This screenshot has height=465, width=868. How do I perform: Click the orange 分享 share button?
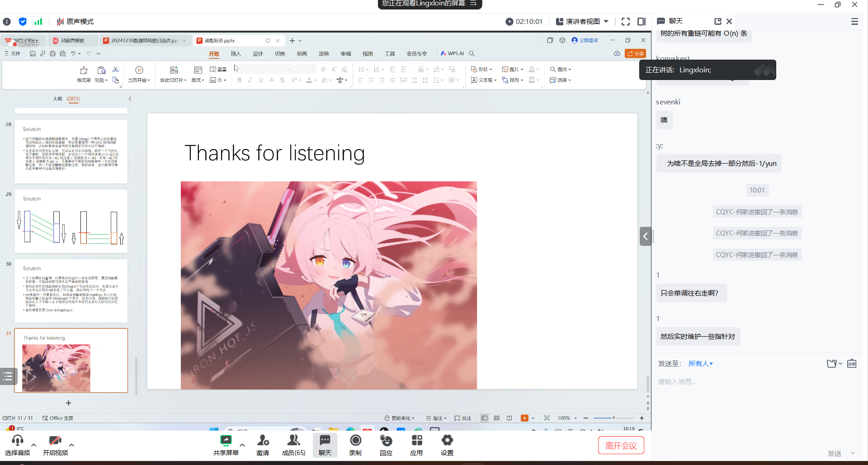tap(635, 53)
